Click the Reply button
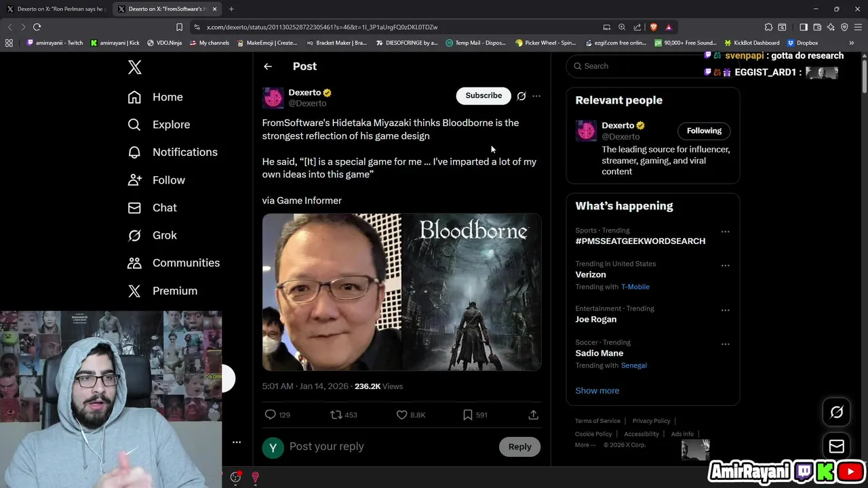The image size is (868, 488). pyautogui.click(x=520, y=447)
